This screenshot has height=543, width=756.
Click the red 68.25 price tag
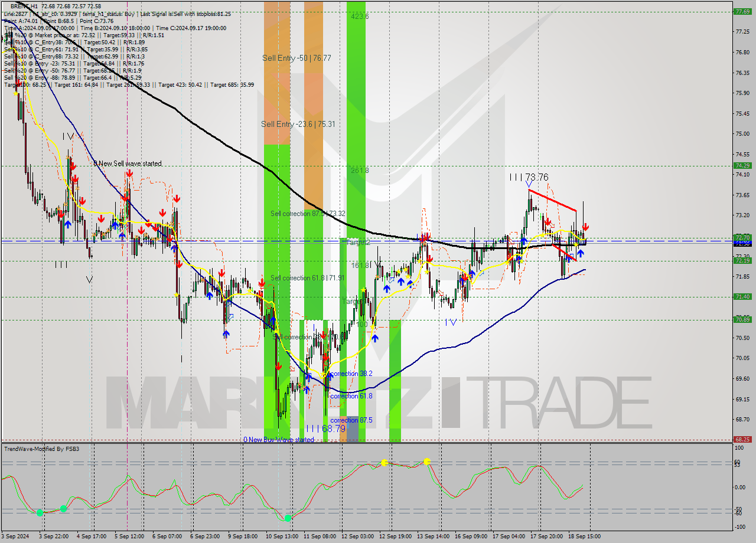(742, 439)
